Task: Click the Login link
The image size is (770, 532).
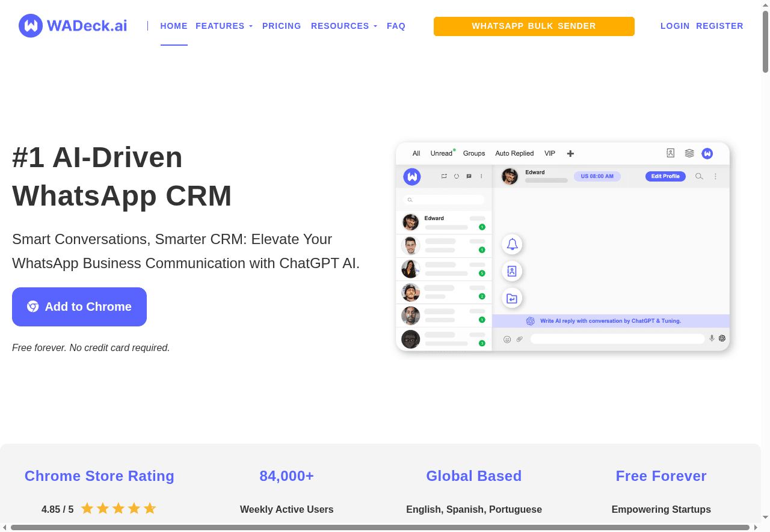Action: point(675,26)
